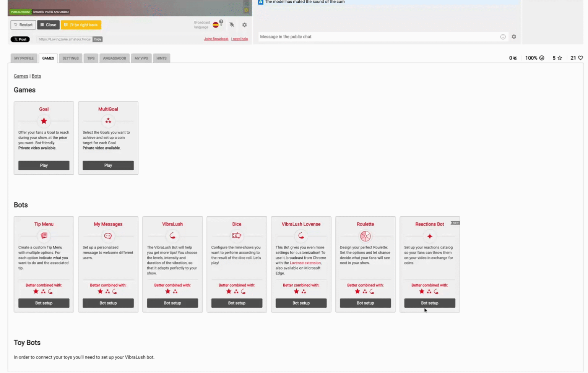Click the Close broadcast button
Image resolution: width=588 pixels, height=373 pixels.
tap(48, 25)
